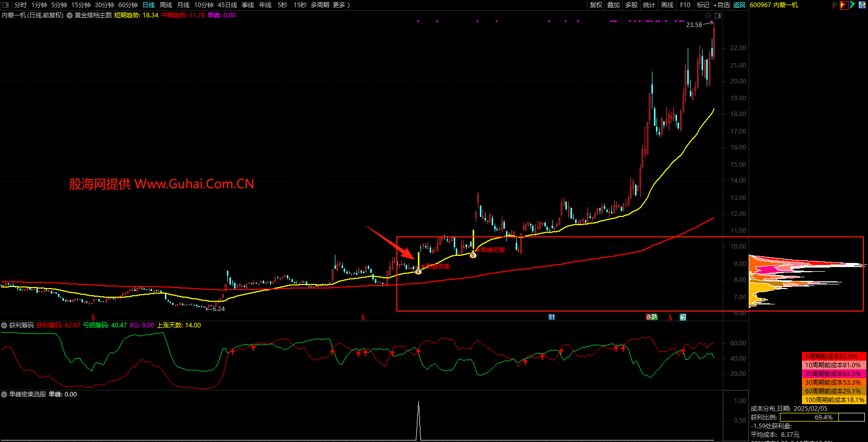Click the 亏损筹码: 40.47 value
Viewport: 868px width, 442px height.
[105, 325]
